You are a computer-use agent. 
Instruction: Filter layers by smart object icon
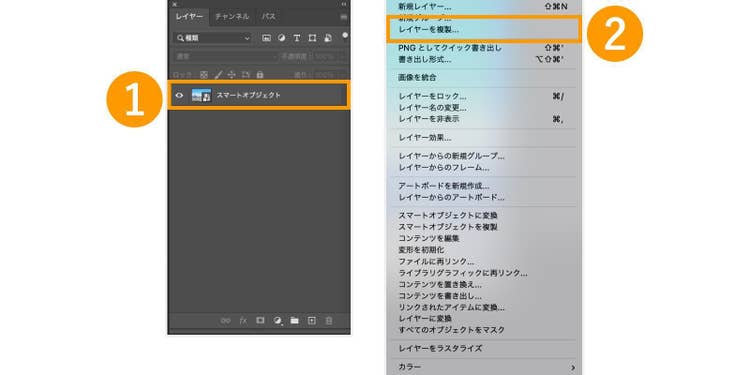[x=328, y=38]
